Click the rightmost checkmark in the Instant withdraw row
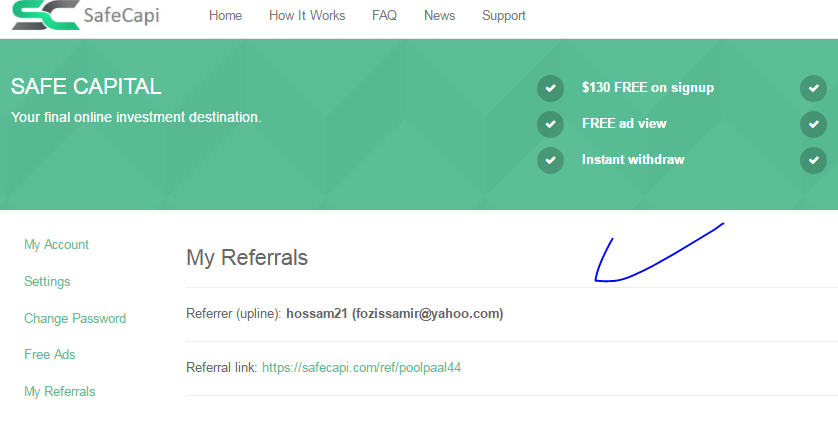Viewport: 838px width, 436px height. (x=813, y=160)
